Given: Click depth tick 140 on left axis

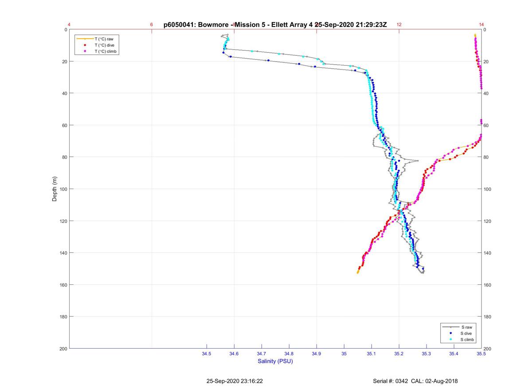Looking at the screenshot, I should [x=63, y=253].
